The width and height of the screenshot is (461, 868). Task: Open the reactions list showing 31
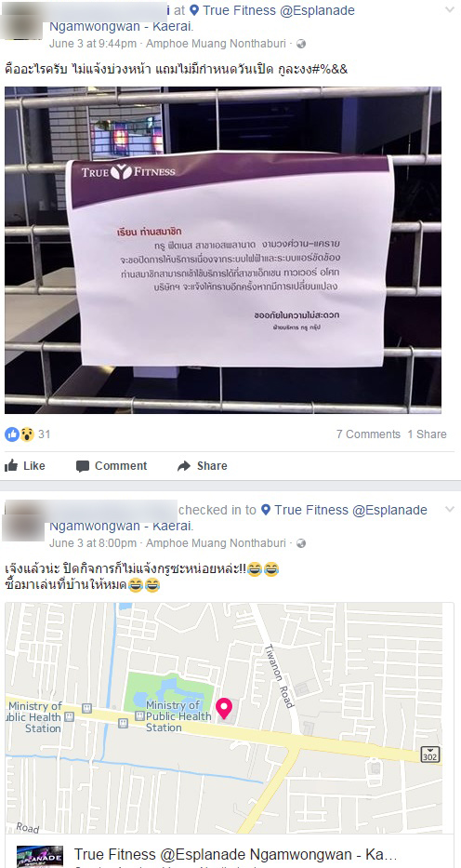click(28, 434)
